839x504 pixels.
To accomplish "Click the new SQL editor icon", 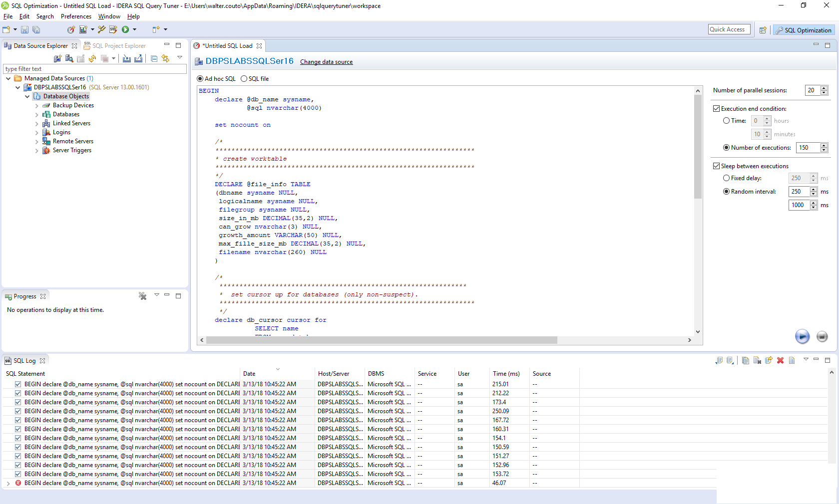I will (x=113, y=29).
